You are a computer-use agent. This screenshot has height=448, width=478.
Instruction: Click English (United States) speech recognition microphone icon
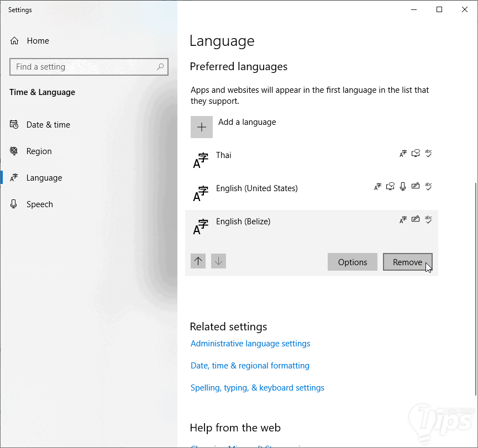[403, 186]
